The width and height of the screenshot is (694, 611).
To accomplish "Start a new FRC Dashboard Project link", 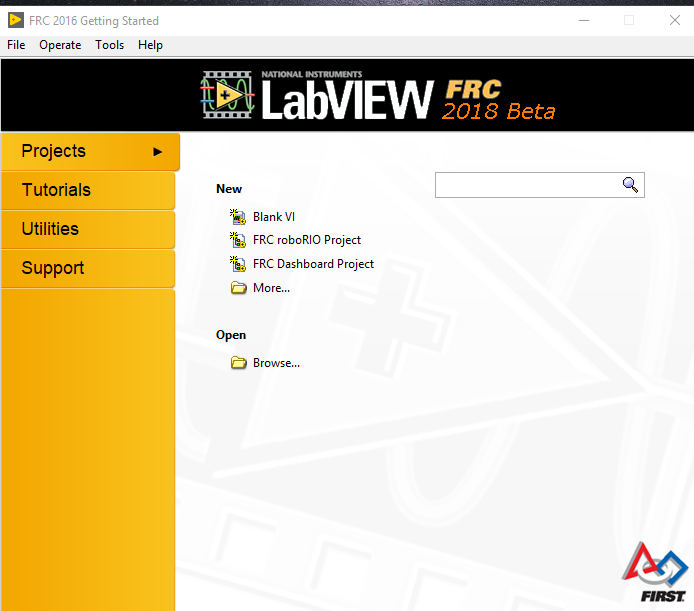I will point(313,264).
